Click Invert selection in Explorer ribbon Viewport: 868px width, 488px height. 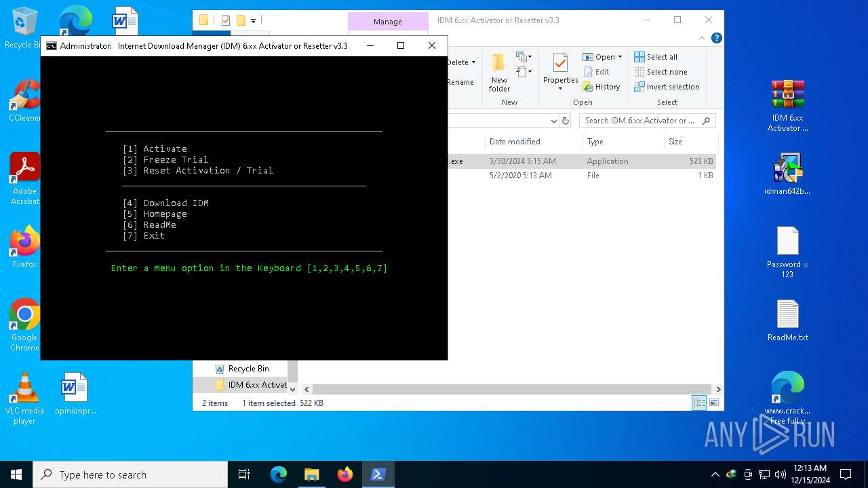coord(667,87)
